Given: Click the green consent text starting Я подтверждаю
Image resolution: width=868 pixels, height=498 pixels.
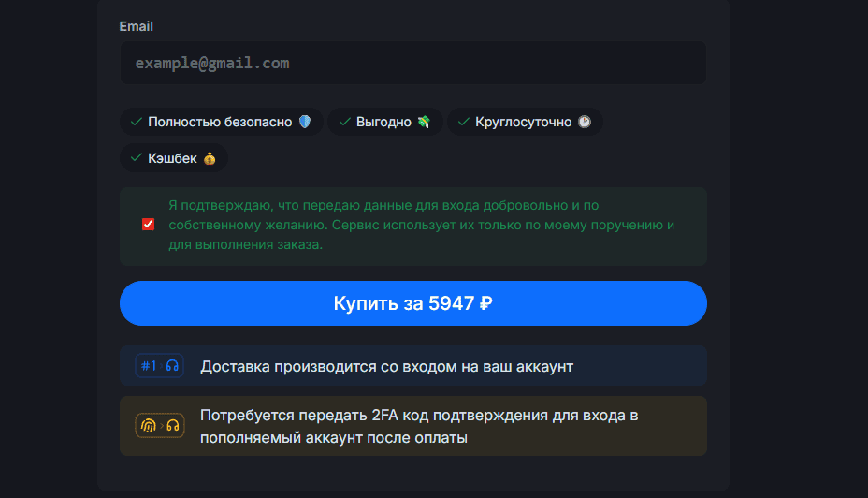Looking at the screenshot, I should click(421, 225).
